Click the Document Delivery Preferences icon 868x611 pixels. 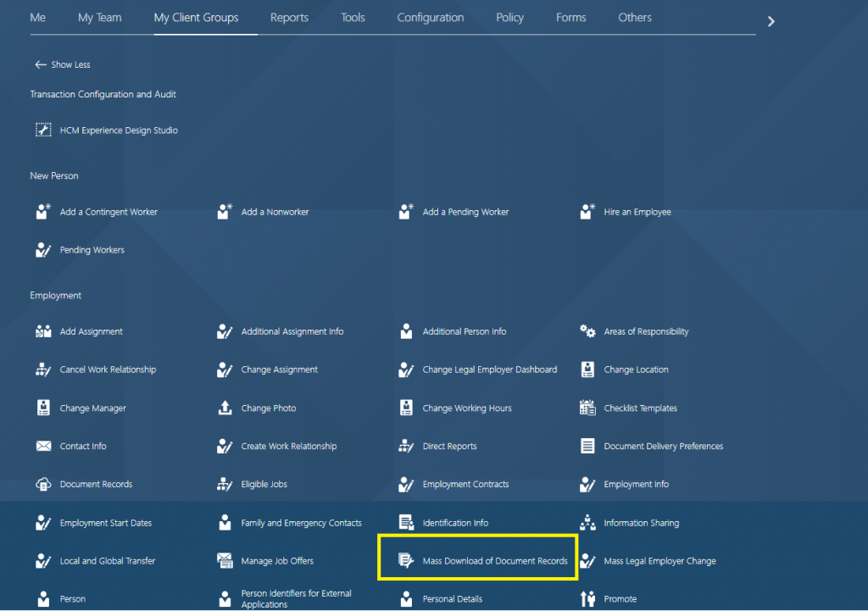click(587, 446)
